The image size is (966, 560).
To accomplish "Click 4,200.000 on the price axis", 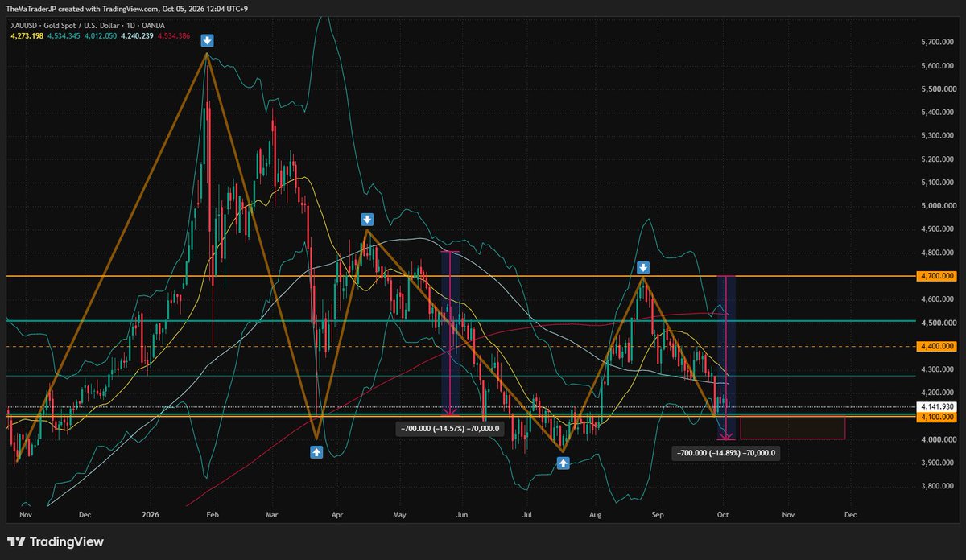I will coord(937,393).
